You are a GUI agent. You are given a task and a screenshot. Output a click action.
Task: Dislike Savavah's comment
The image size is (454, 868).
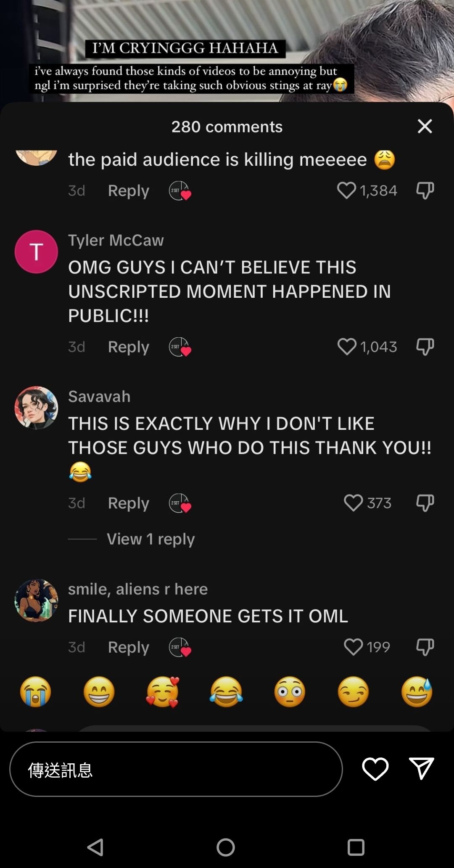point(425,503)
